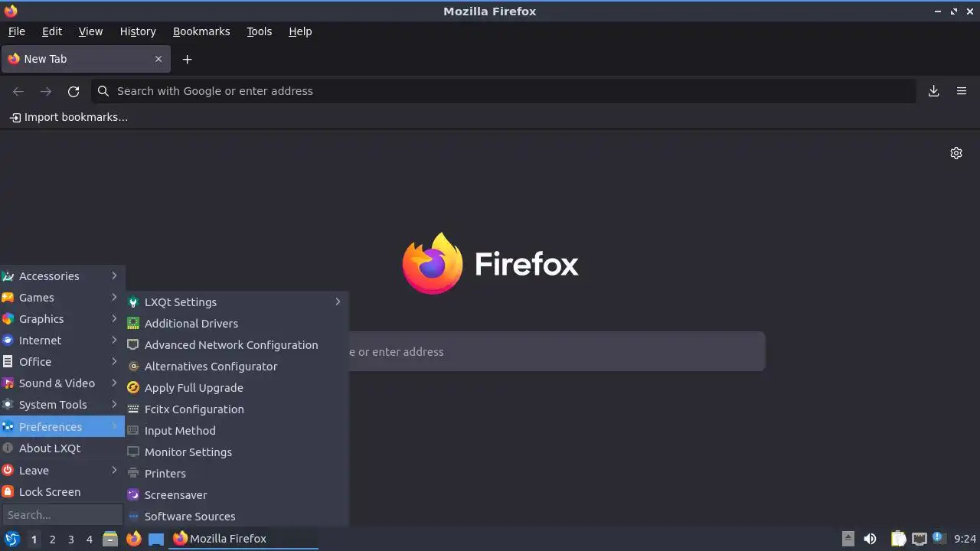Open the Edit menu
Viewport: 980px width, 551px height.
(x=52, y=31)
